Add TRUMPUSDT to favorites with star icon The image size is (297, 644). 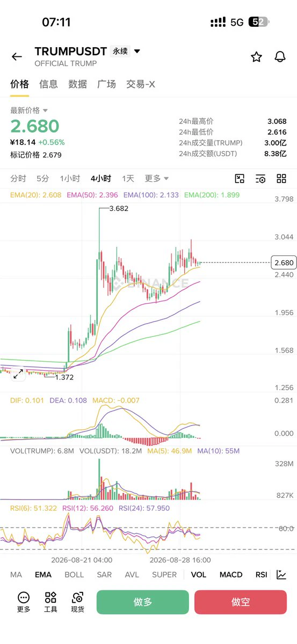pyautogui.click(x=257, y=57)
